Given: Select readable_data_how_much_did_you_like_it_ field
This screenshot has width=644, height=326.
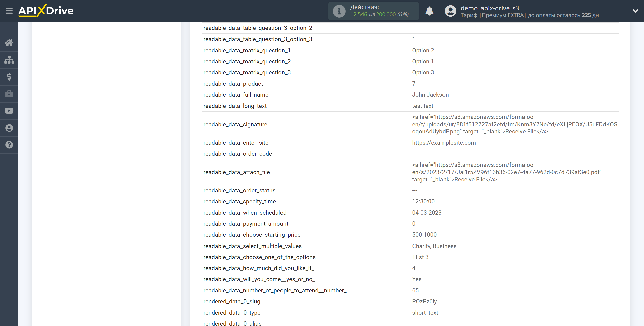Looking at the screenshot, I should [x=259, y=268].
